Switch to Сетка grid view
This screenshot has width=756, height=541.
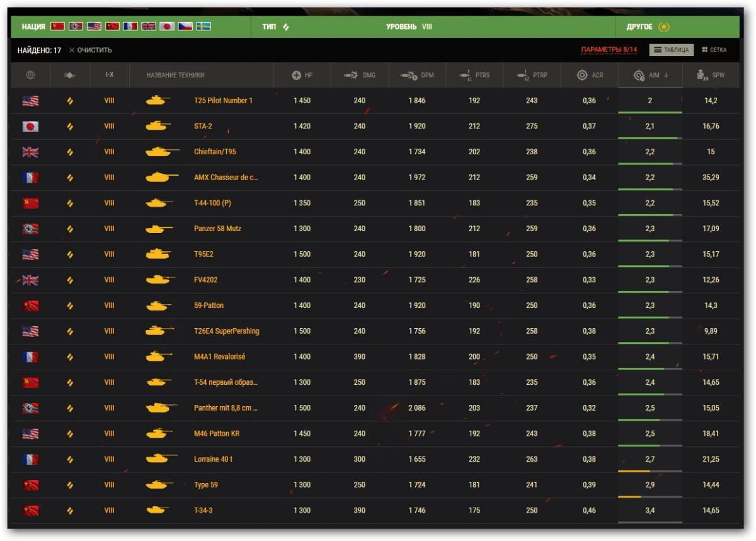point(714,50)
